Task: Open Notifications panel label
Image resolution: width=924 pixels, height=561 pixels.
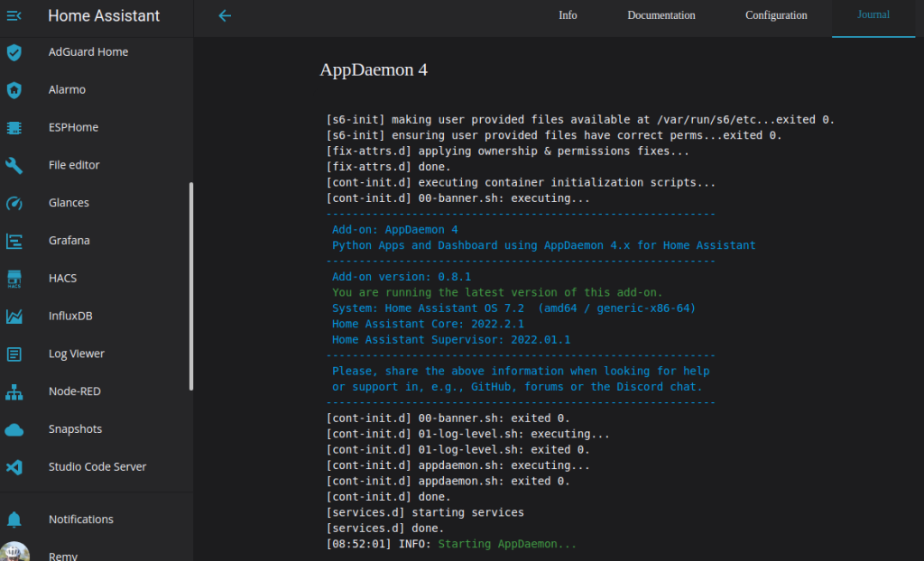Action: click(x=80, y=520)
